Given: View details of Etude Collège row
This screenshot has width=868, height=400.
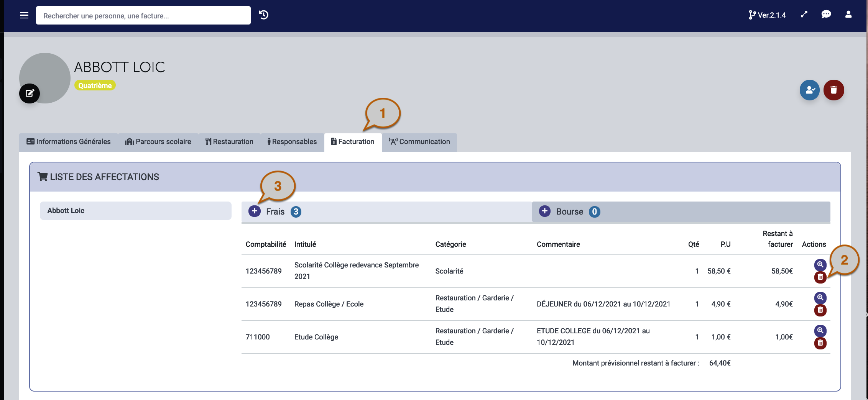Looking at the screenshot, I should tap(820, 331).
